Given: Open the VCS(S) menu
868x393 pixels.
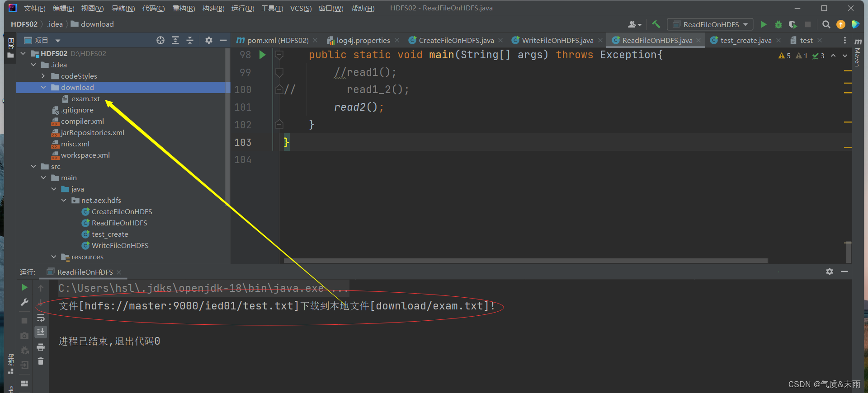Looking at the screenshot, I should click(301, 8).
